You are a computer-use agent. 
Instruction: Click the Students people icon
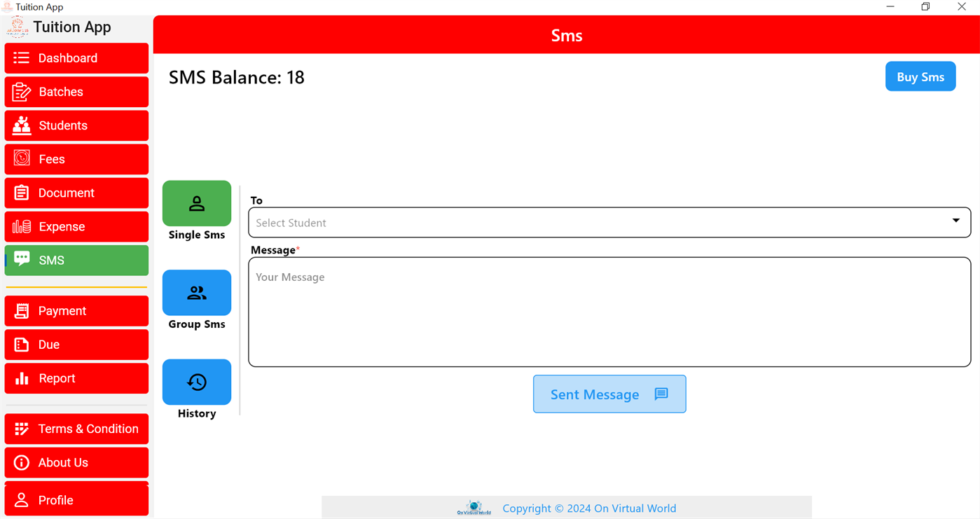coord(22,125)
